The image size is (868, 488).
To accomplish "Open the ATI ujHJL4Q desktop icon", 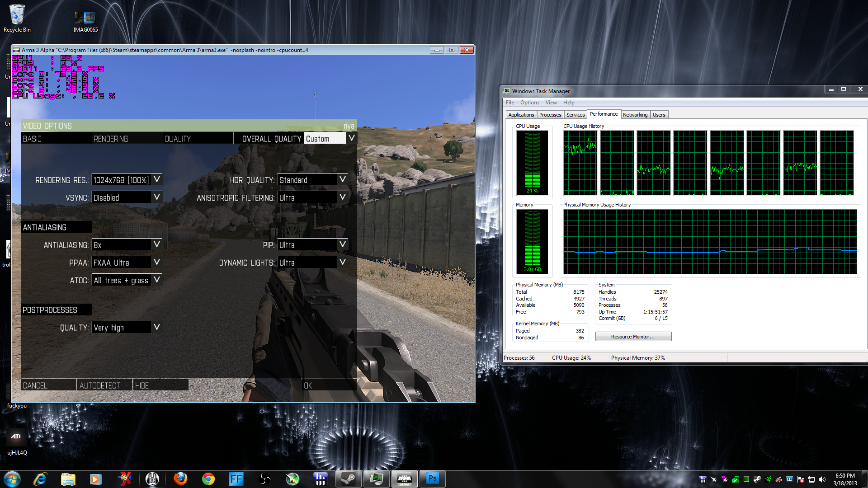I will pos(17,441).
